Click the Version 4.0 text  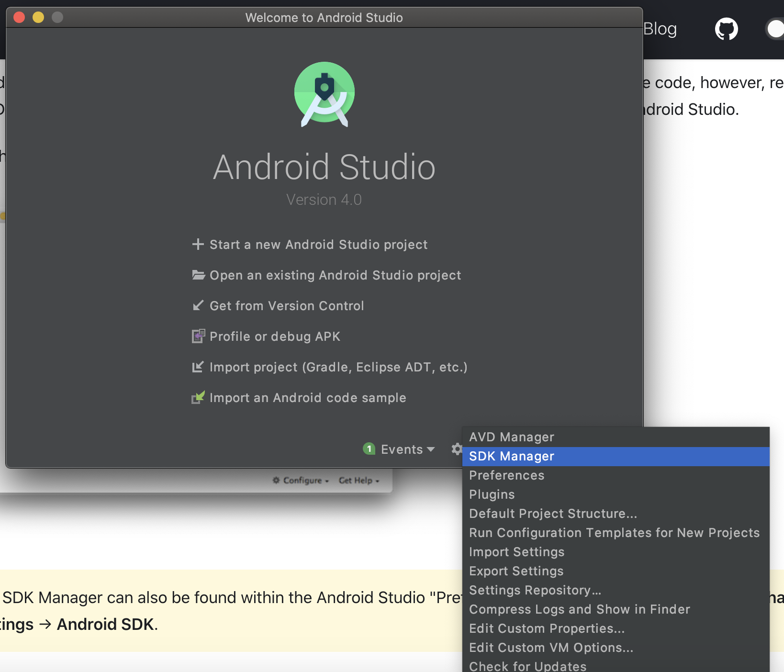click(324, 200)
